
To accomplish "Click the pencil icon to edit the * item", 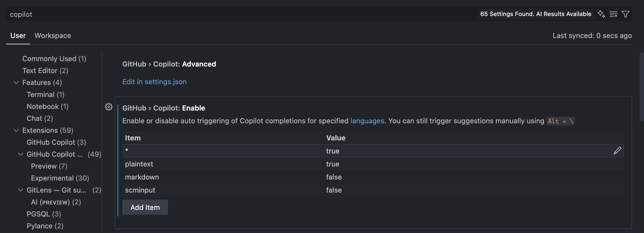I will coord(617,151).
